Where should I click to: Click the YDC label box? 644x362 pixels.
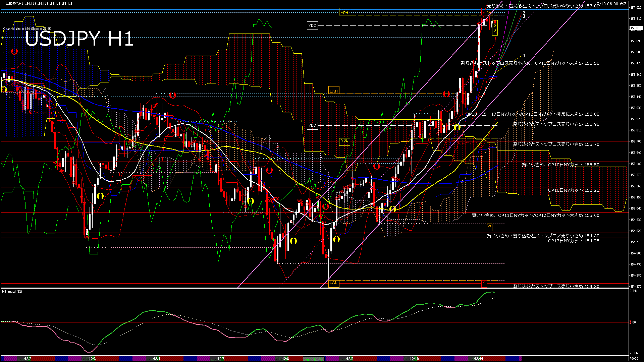point(312,25)
